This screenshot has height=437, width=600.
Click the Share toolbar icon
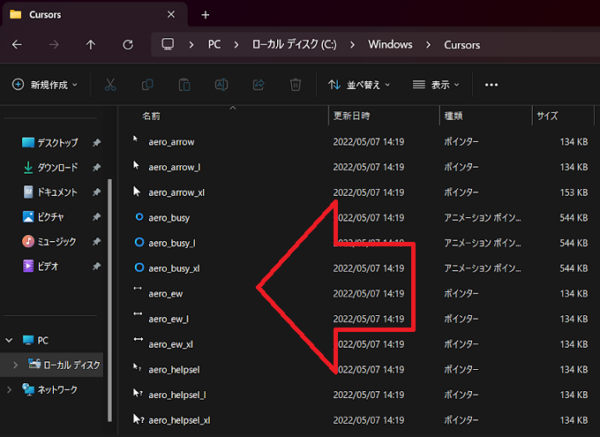point(259,85)
